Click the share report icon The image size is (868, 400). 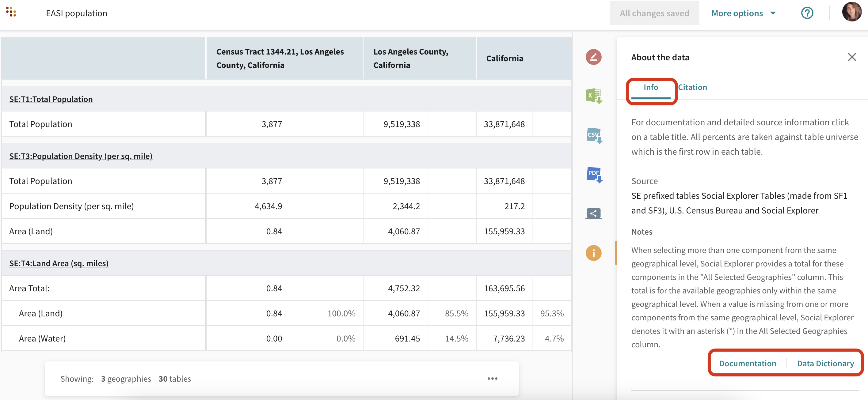(x=593, y=213)
